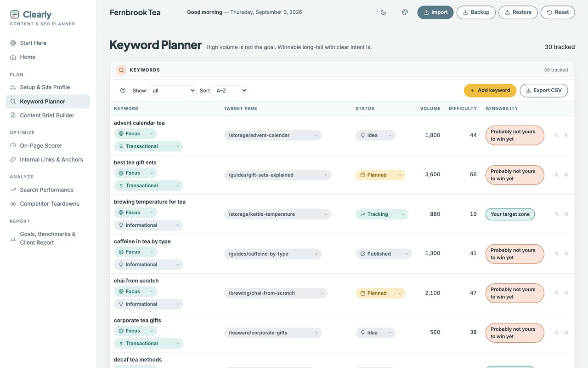Open /brewing/chai-from-scratch target page dropdown
Image resolution: width=588 pixels, height=368 pixels.
(276, 293)
